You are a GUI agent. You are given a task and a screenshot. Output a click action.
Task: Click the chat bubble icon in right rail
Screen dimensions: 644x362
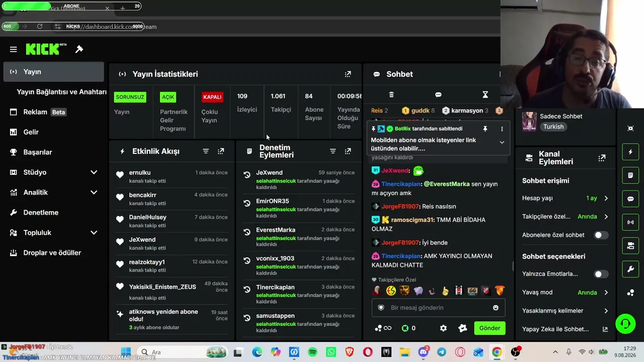[630, 199]
